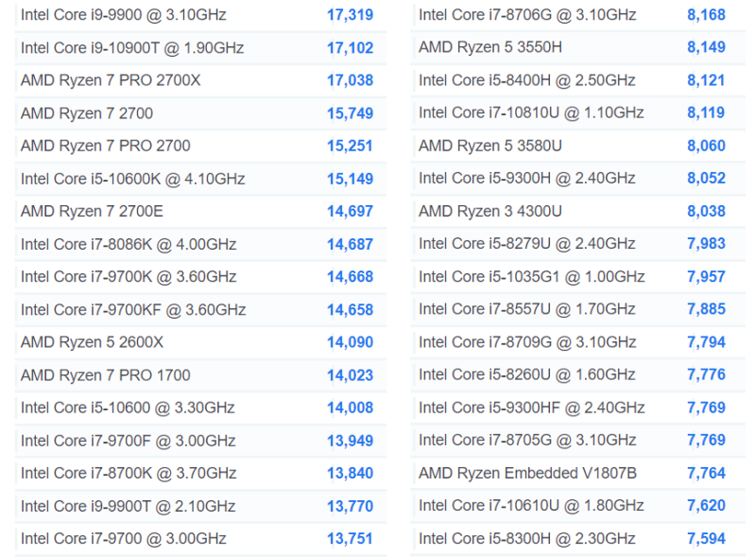Screen dimensions: 756x557
Task: Open Intel Core i5-8300H @ 2.30GHz
Action: tap(527, 539)
